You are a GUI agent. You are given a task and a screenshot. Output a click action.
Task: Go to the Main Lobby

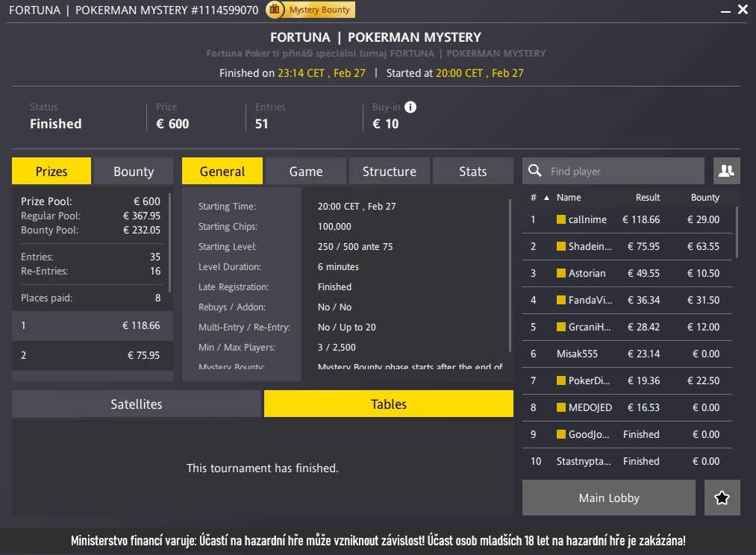click(608, 498)
